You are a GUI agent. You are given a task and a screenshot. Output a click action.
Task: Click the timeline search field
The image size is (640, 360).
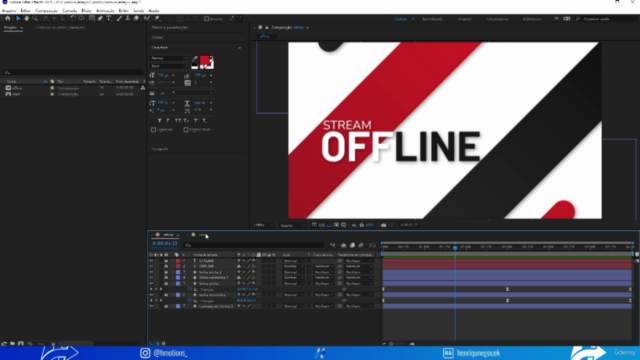[x=254, y=245]
